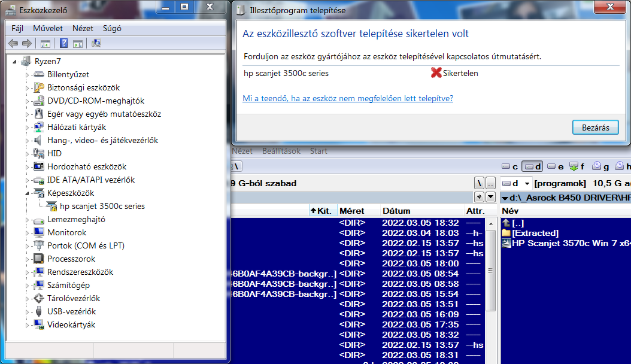Click the Forward arrow in Device Manager toolbar
This screenshot has height=364, width=631.
click(x=27, y=44)
